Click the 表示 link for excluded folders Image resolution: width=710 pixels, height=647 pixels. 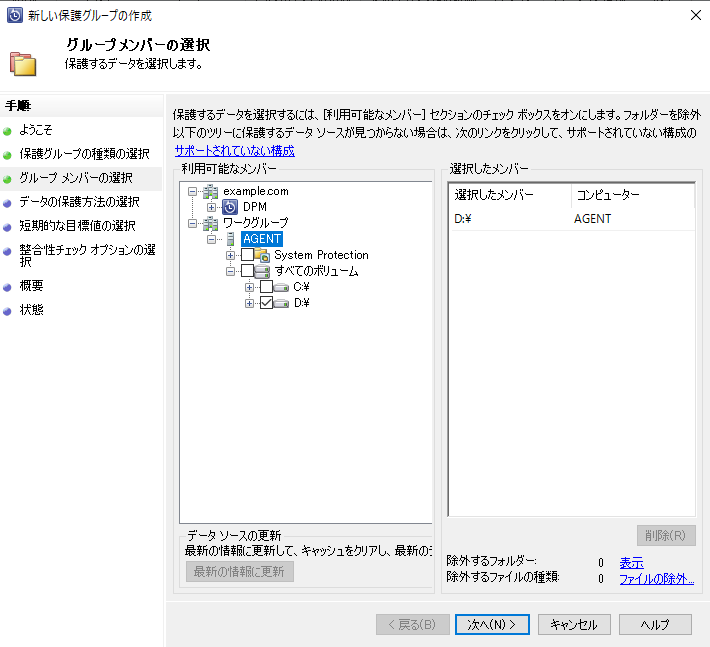coord(631,563)
